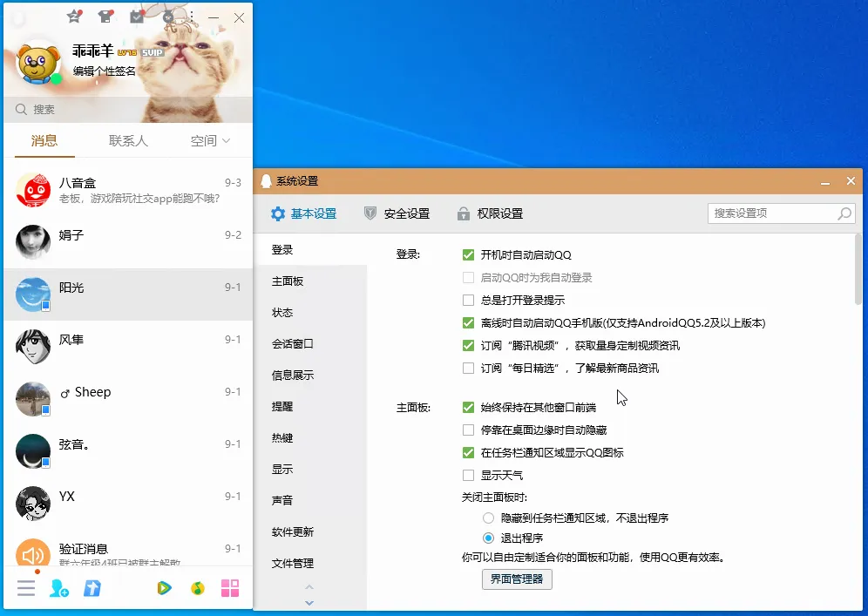The image size is (868, 616).
Task: Click Sheep's avatar photo
Action: (33, 398)
